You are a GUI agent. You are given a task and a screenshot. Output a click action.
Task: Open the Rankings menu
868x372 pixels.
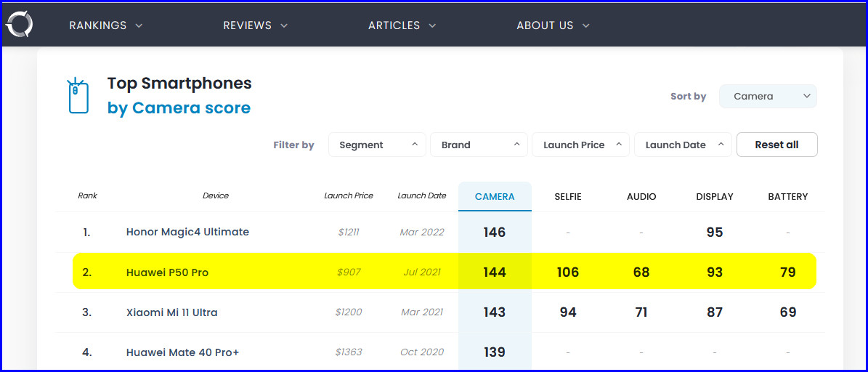[106, 25]
